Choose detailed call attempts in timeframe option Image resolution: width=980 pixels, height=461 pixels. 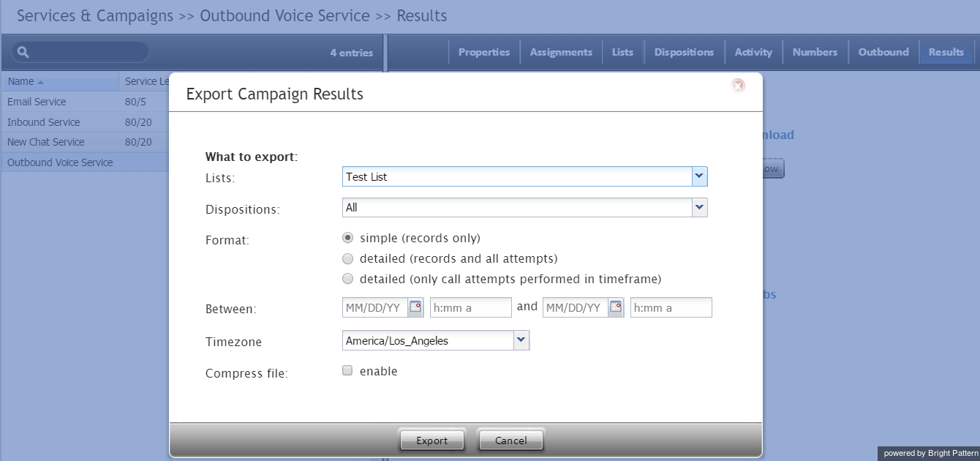pyautogui.click(x=348, y=279)
